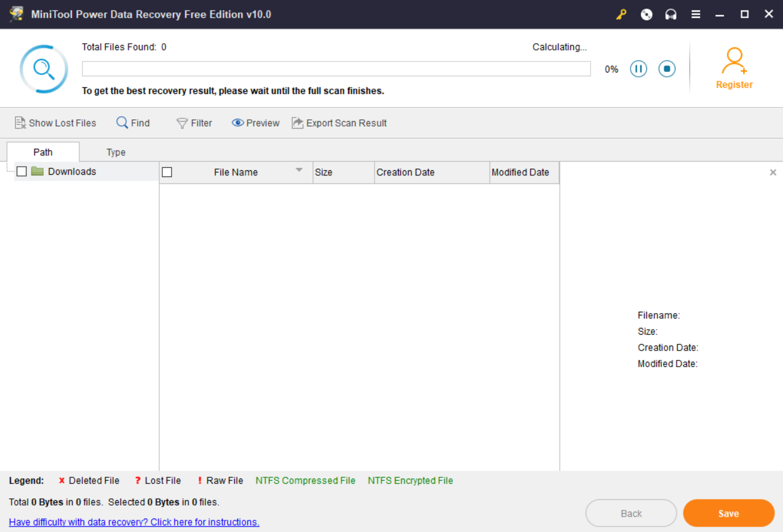
Task: Click Export Scan Result
Action: [339, 123]
